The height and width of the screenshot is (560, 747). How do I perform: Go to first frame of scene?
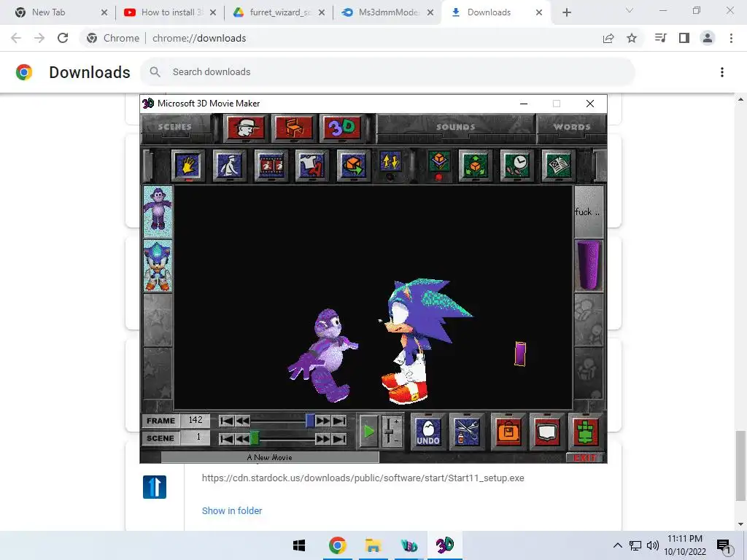226,421
